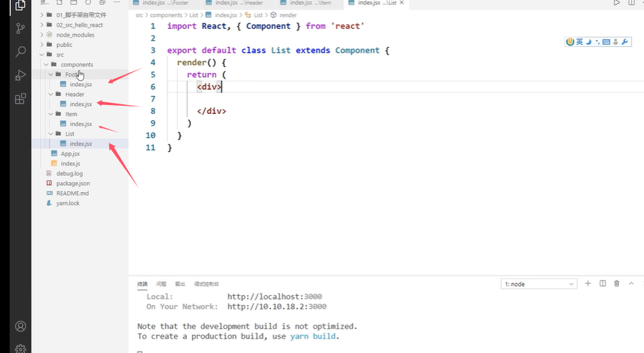
Task: Open index.jsx under Footer folder
Action: click(x=80, y=84)
